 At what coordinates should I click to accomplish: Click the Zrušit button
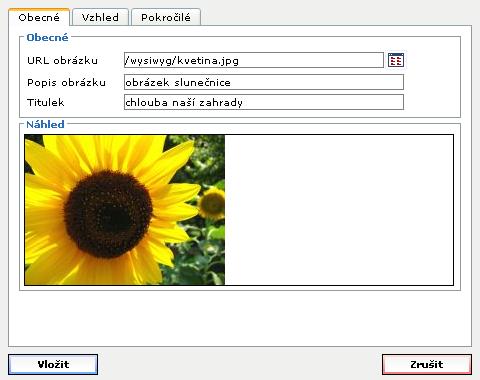pyautogui.click(x=427, y=364)
